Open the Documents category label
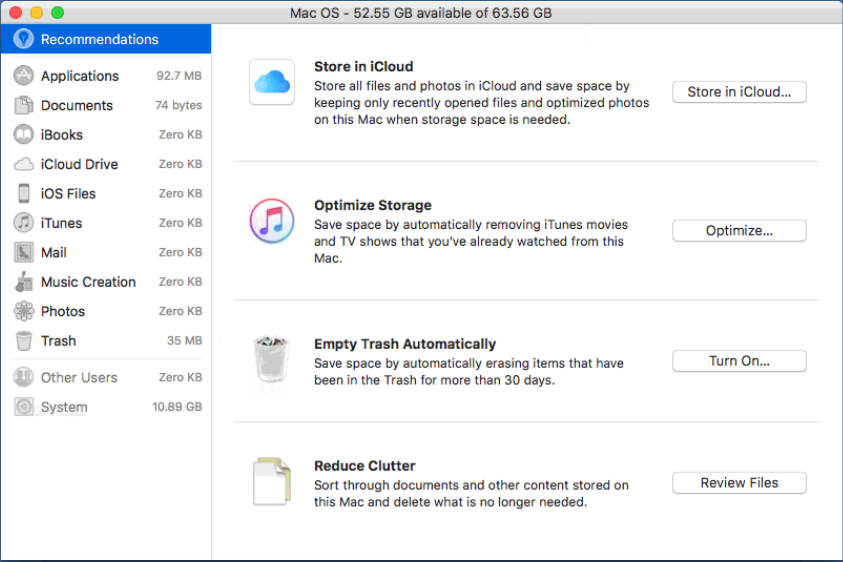Image resolution: width=843 pixels, height=562 pixels. (77, 105)
